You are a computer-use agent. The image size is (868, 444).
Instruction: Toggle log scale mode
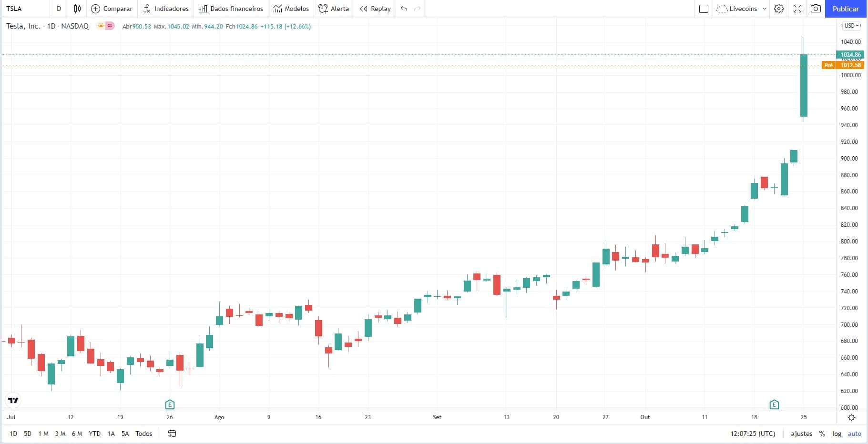pyautogui.click(x=837, y=434)
